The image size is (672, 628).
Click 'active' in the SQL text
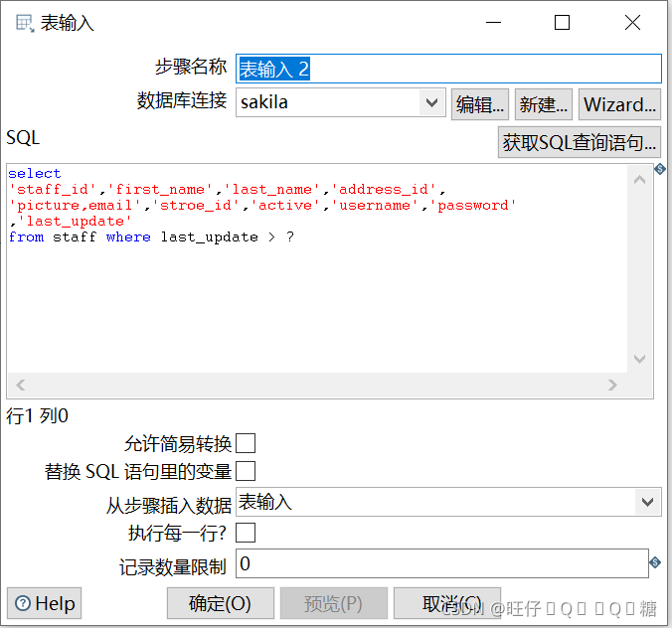click(285, 205)
